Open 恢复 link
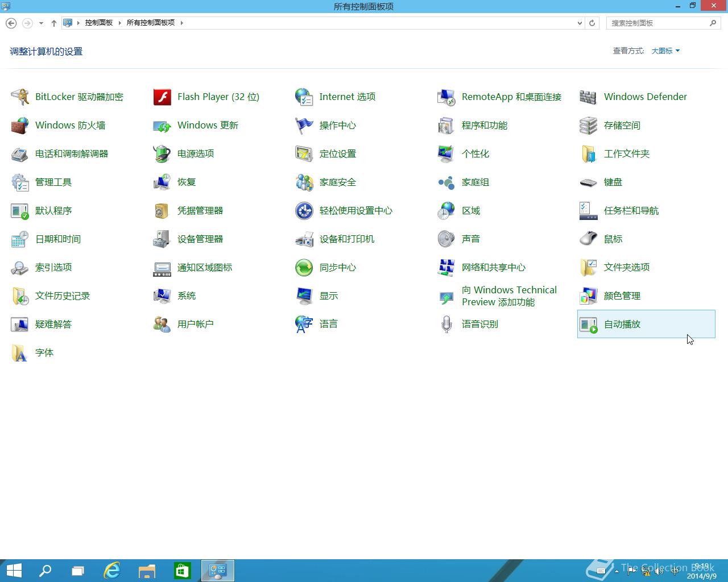728x582 pixels. pos(187,182)
